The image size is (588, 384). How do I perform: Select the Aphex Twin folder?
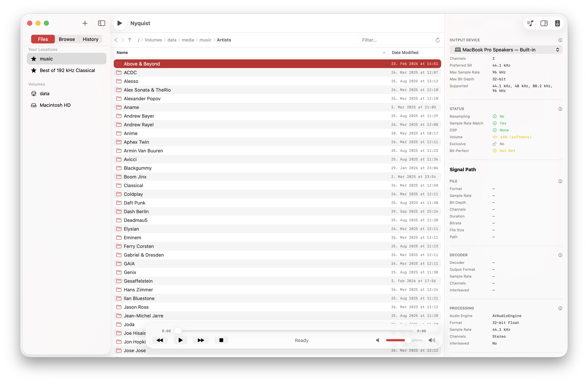click(x=277, y=142)
